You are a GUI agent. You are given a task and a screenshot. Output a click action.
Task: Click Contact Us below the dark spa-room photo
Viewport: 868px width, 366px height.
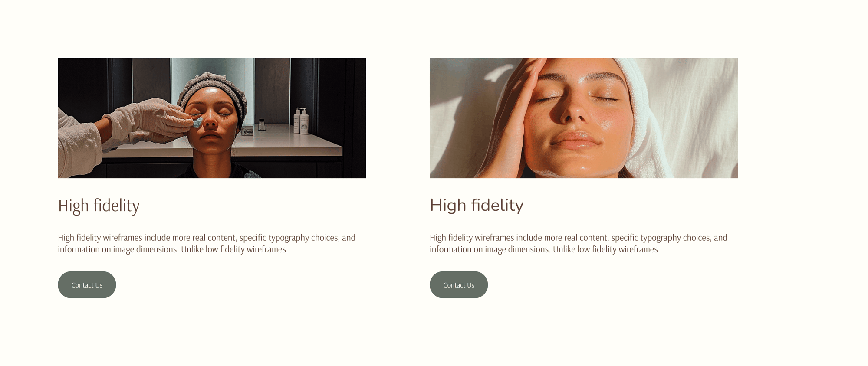(87, 285)
